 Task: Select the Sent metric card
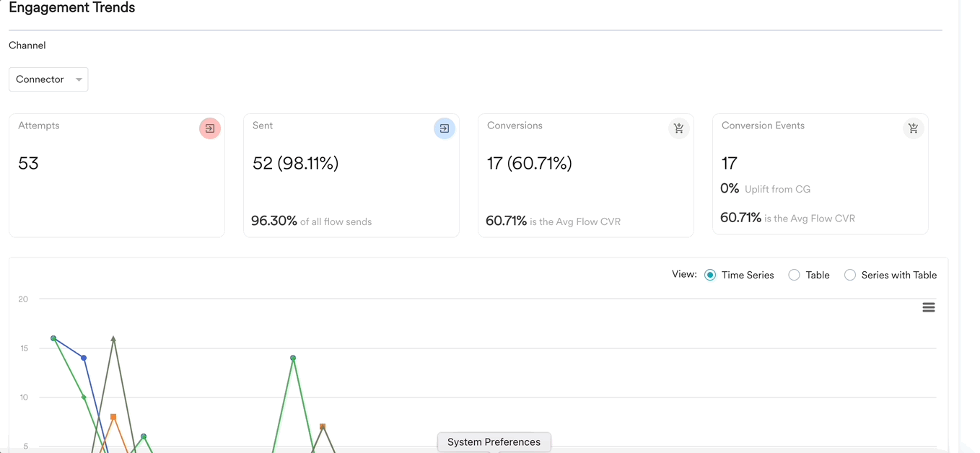coord(351,175)
